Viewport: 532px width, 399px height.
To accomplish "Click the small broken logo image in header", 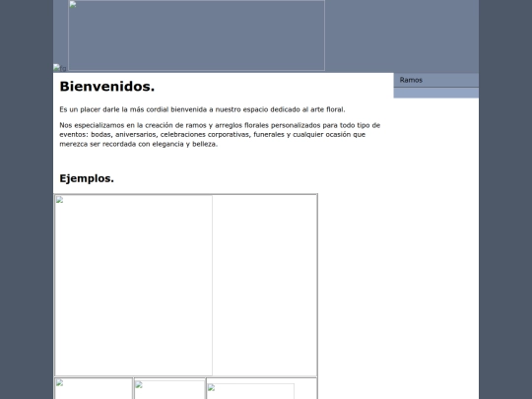I will (60, 68).
